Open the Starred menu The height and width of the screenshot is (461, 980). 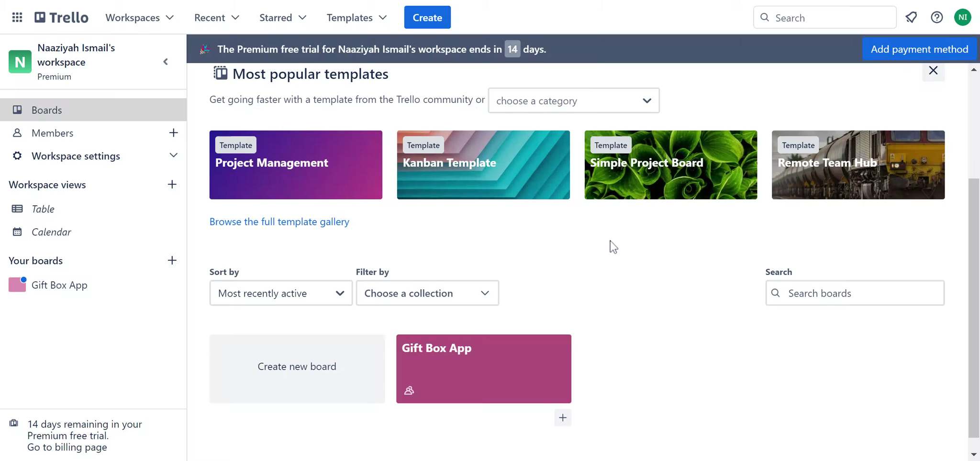point(282,18)
